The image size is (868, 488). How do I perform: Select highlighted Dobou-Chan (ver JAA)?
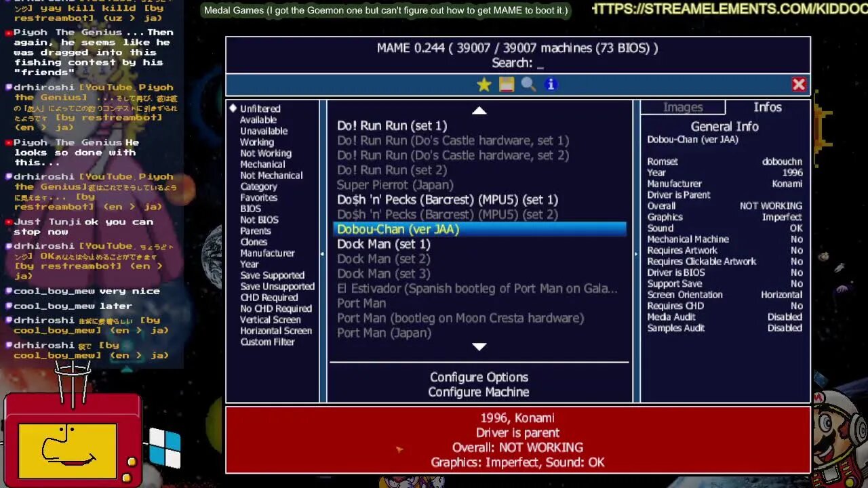click(x=479, y=229)
